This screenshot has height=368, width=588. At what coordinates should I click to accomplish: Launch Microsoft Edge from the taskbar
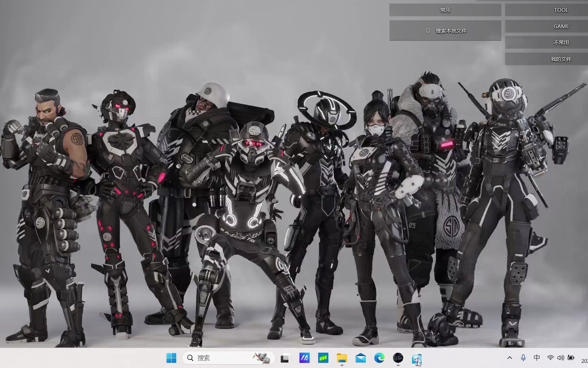tap(379, 358)
